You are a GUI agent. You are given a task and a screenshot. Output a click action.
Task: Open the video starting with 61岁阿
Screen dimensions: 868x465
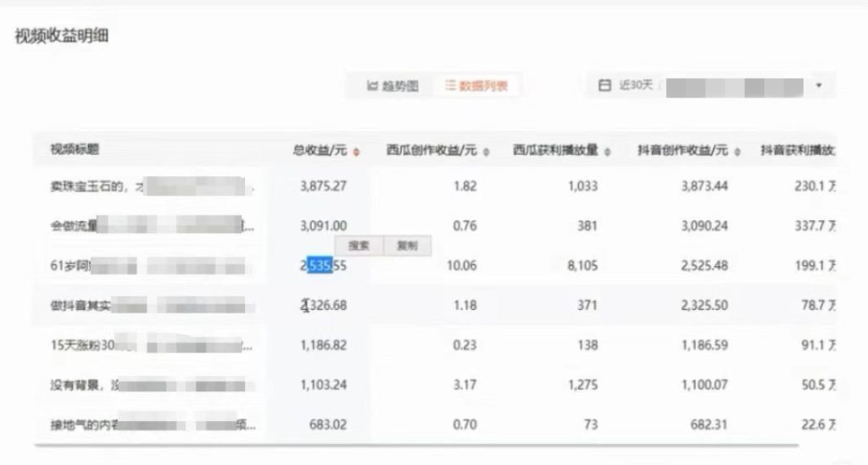click(151, 266)
